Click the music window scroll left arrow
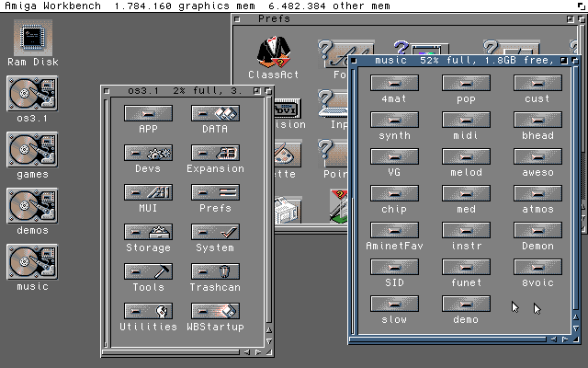 click(x=554, y=339)
